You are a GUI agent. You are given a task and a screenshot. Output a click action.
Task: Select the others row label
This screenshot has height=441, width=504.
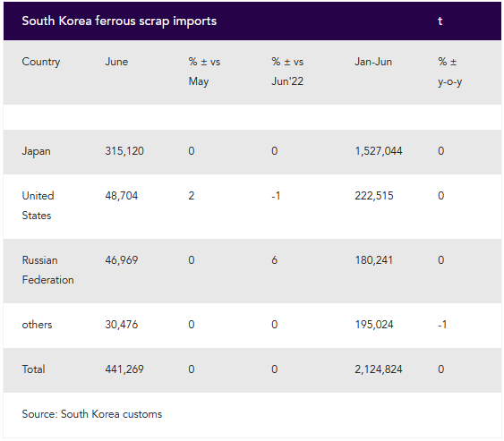point(37,325)
